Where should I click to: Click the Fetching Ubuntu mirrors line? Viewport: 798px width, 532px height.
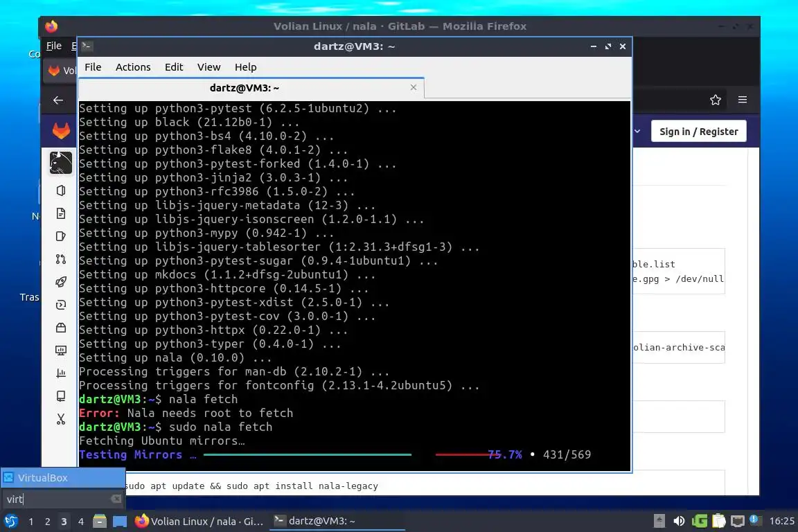[x=162, y=441]
